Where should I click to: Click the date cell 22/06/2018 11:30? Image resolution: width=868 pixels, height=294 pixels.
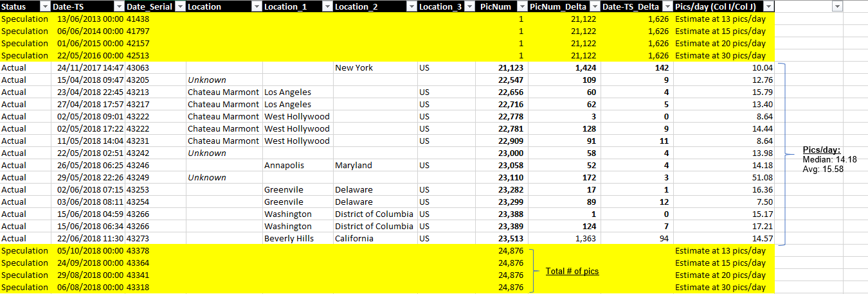[87, 238]
